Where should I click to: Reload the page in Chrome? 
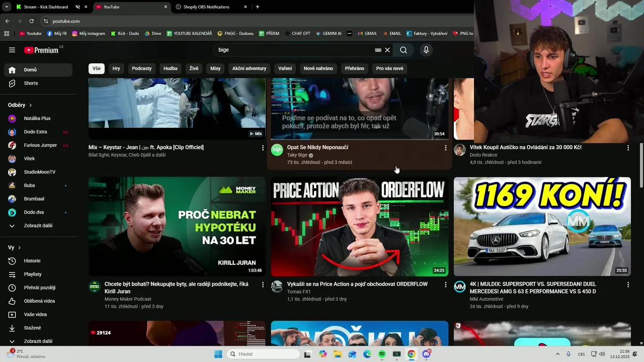(31, 21)
